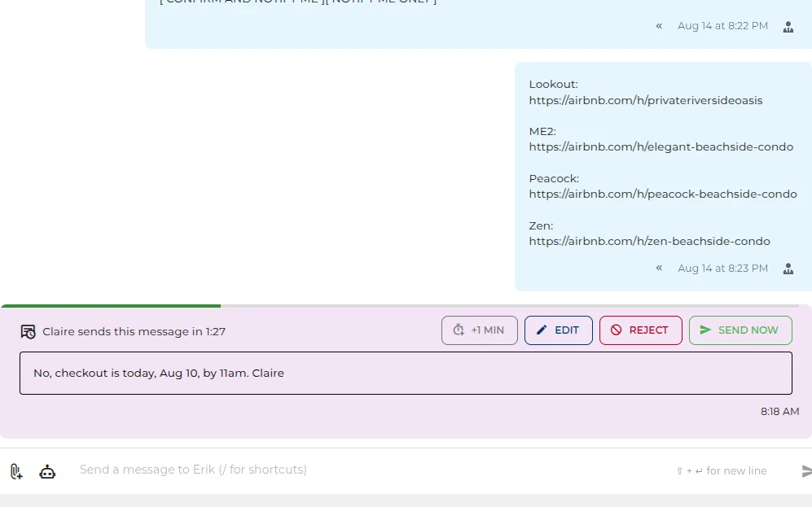Click the agent person icon at 8:23 PM
Image resolution: width=812 pixels, height=507 pixels.
pos(788,269)
